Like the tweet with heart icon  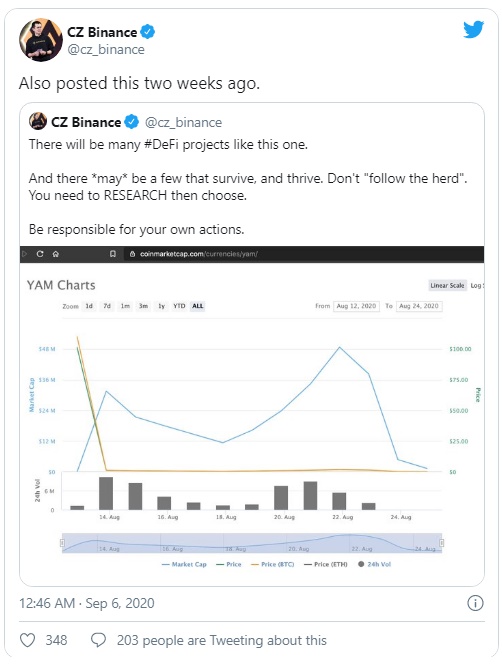click(x=28, y=640)
